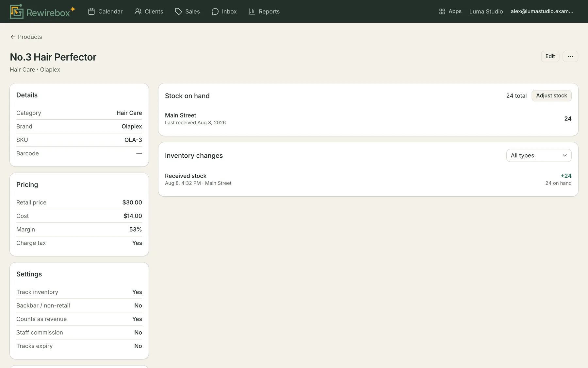Click the Adjust stock button

551,96
